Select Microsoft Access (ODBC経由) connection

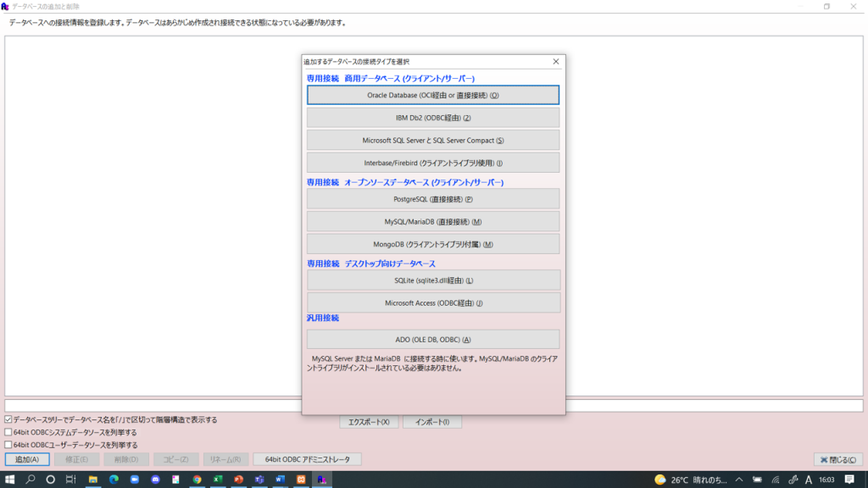click(433, 302)
